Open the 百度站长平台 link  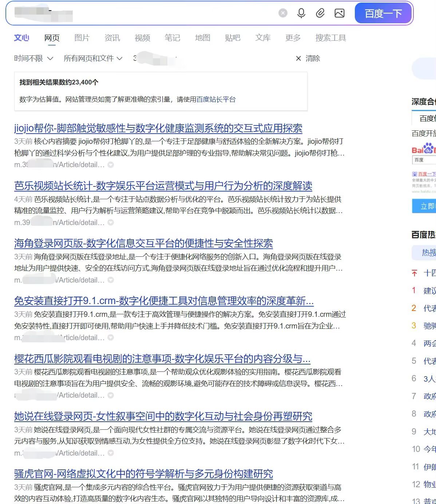coord(216,99)
